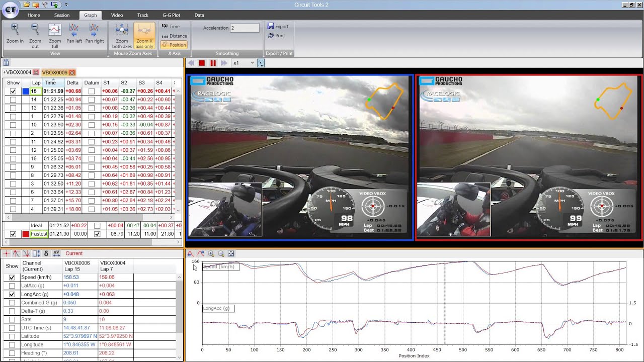Click the range value icon in channel toolbar

pyautogui.click(x=36, y=253)
